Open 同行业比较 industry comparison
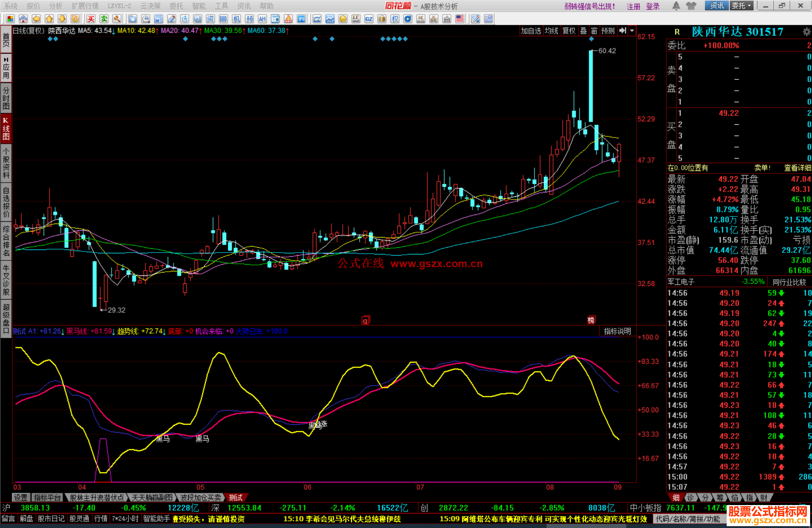The width and height of the screenshot is (812, 528). pyautogui.click(x=789, y=282)
